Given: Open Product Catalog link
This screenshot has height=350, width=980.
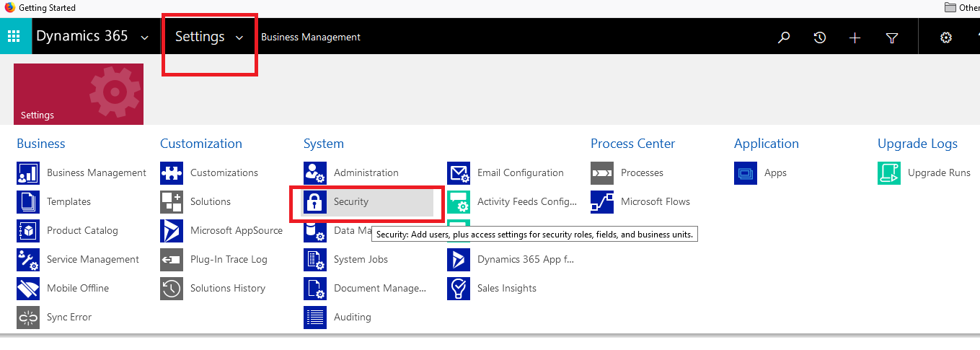Looking at the screenshot, I should (82, 231).
